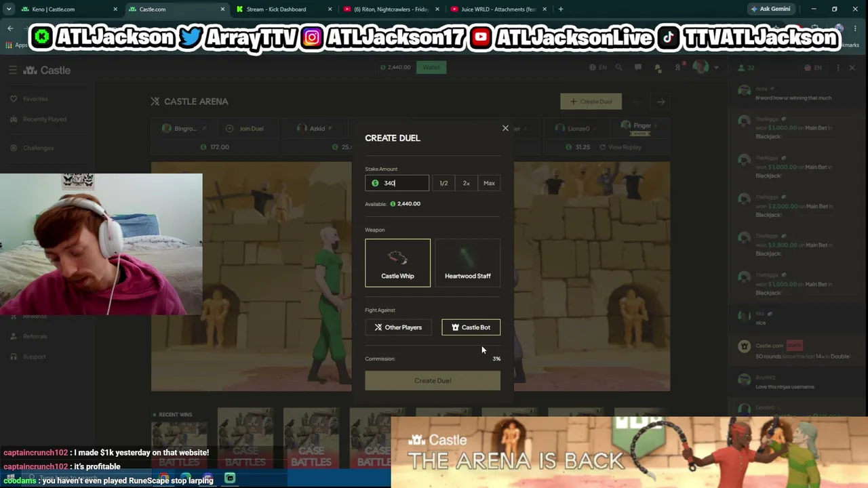Open the tab search dropdown arrow

click(x=8, y=9)
